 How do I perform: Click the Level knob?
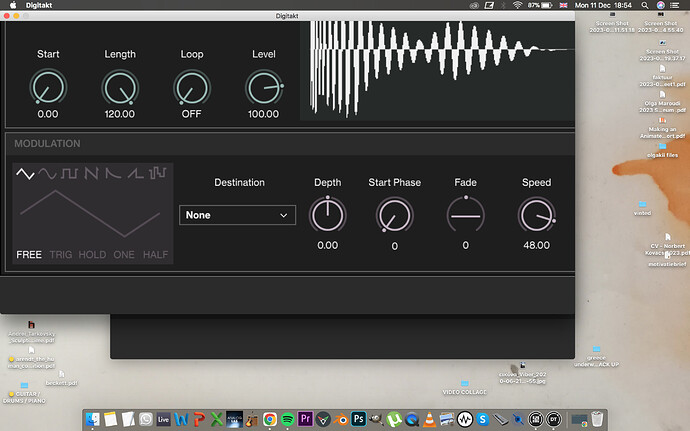pyautogui.click(x=264, y=88)
